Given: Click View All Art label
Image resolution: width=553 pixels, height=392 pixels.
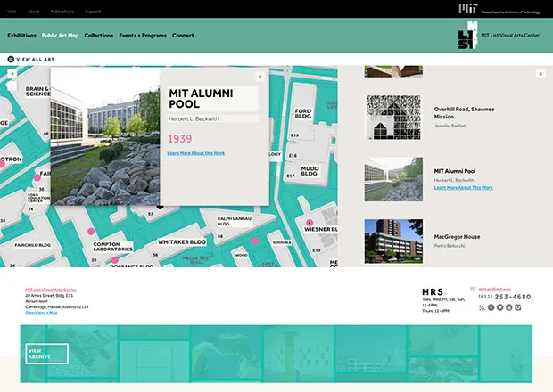Looking at the screenshot, I should (x=36, y=59).
